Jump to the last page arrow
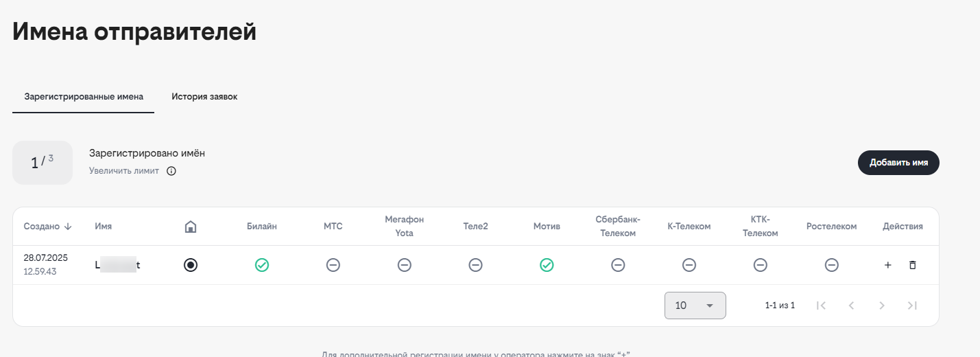The height and width of the screenshot is (357, 980). point(912,306)
